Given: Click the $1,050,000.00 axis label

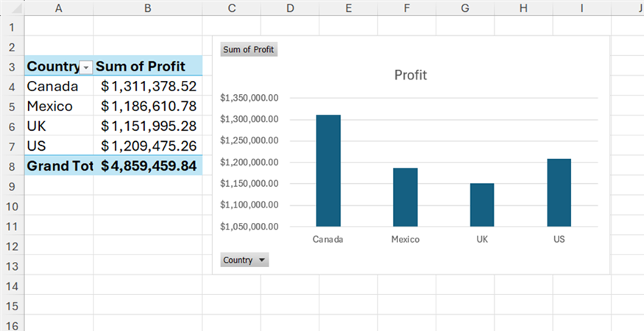Looking at the screenshot, I should [250, 227].
